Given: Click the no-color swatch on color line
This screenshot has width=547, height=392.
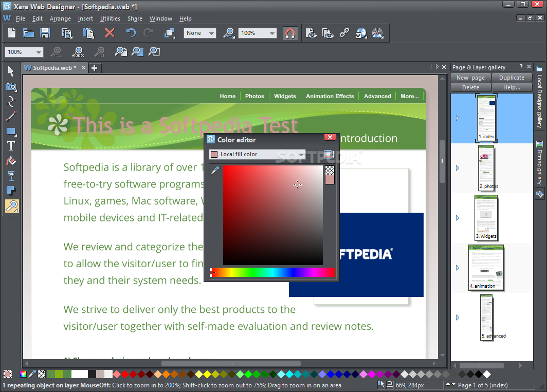Looking at the screenshot, I should click(x=42, y=374).
